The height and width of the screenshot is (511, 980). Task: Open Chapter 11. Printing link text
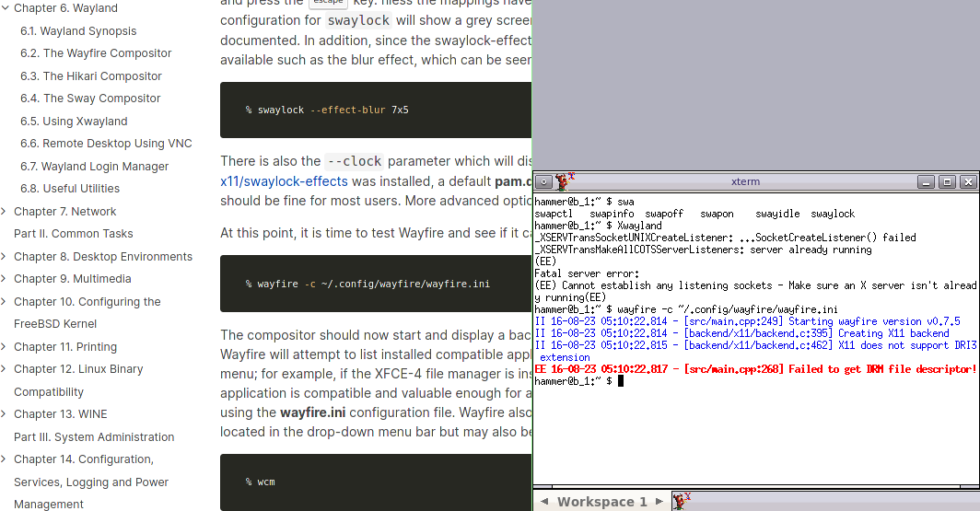[65, 347]
